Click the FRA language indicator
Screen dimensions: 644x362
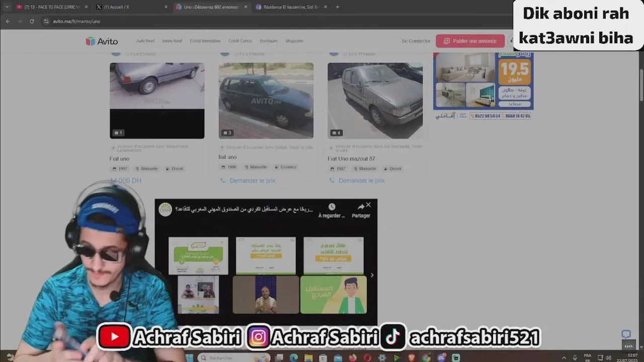click(x=588, y=357)
